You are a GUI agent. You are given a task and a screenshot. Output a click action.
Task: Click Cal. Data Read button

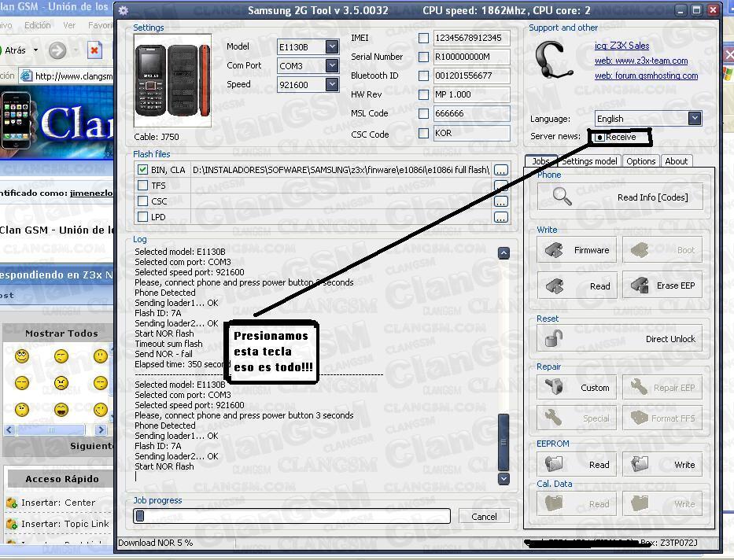577,504
